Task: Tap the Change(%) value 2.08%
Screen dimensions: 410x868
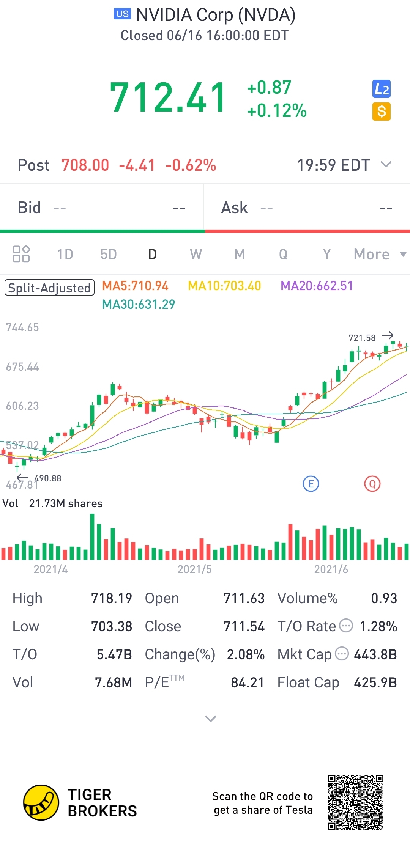Action: [246, 654]
